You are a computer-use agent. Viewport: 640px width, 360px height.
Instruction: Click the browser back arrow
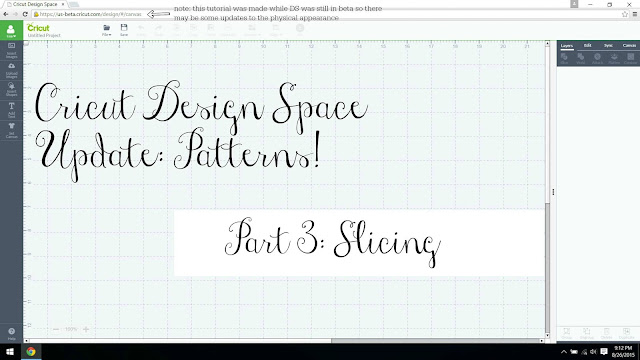(x=6, y=14)
